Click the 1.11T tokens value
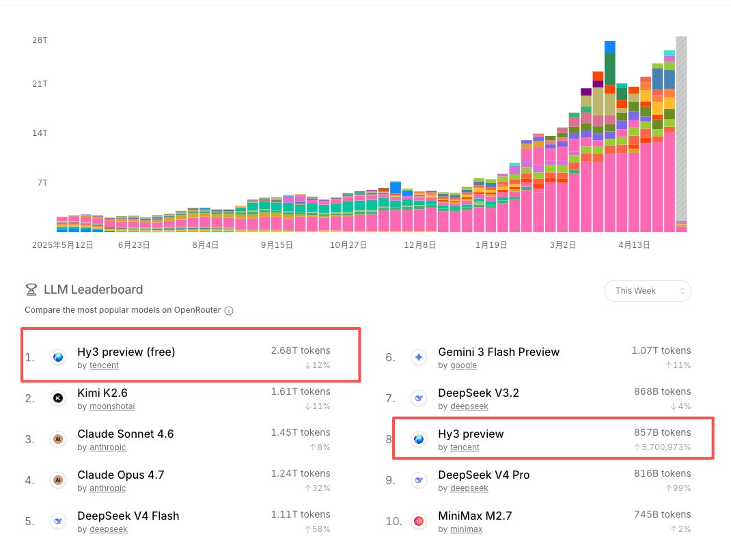The image size is (731, 560). (301, 514)
